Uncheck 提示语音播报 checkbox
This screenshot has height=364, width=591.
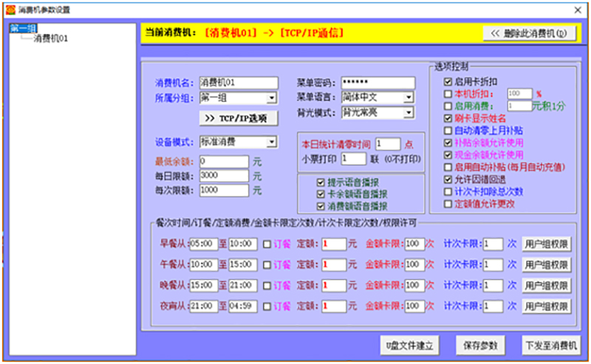[x=321, y=182]
